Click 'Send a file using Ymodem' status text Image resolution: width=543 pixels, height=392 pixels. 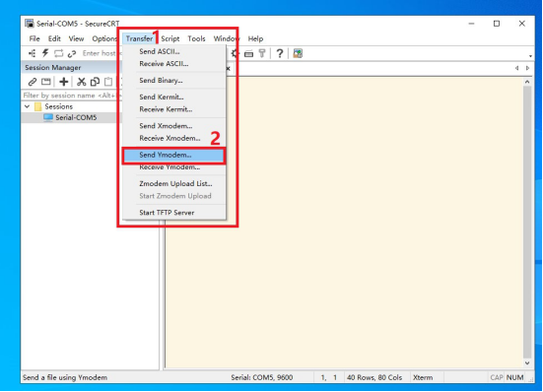[65, 377]
